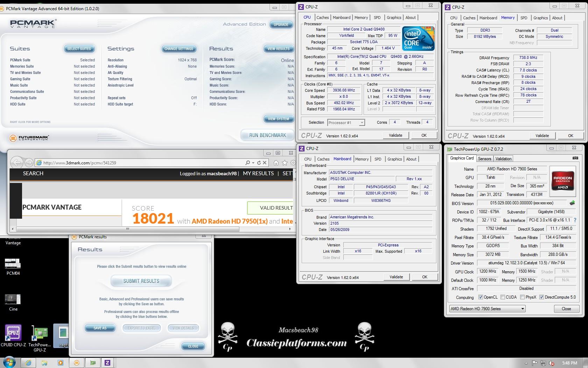The image size is (588, 368).
Task: Switch to PCMark Vantage taskbar icon
Action: 77,363
